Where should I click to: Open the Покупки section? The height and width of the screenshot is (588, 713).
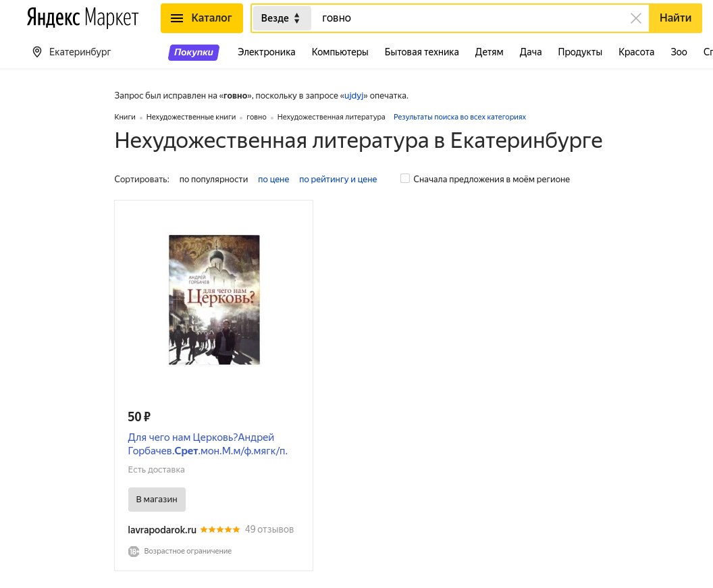tap(194, 52)
